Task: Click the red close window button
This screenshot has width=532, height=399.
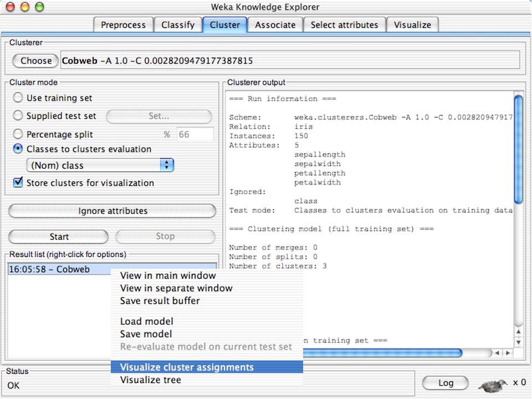Action: pos(11,7)
